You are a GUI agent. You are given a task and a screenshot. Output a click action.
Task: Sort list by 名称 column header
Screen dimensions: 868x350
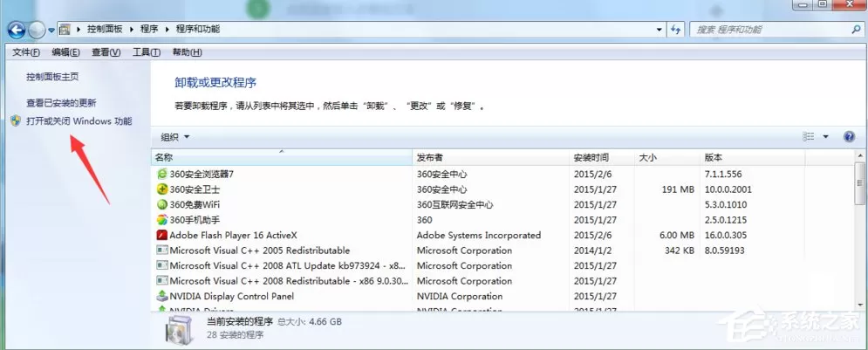[x=282, y=158]
